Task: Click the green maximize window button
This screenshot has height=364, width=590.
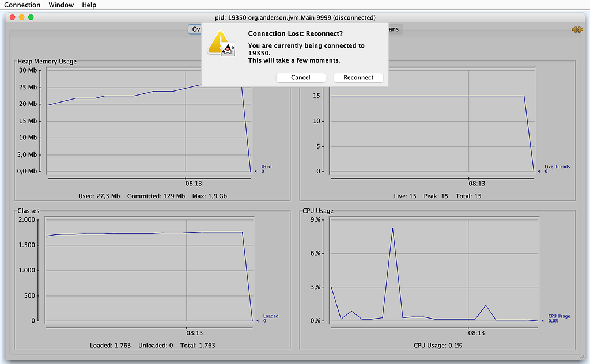Action: (x=31, y=17)
